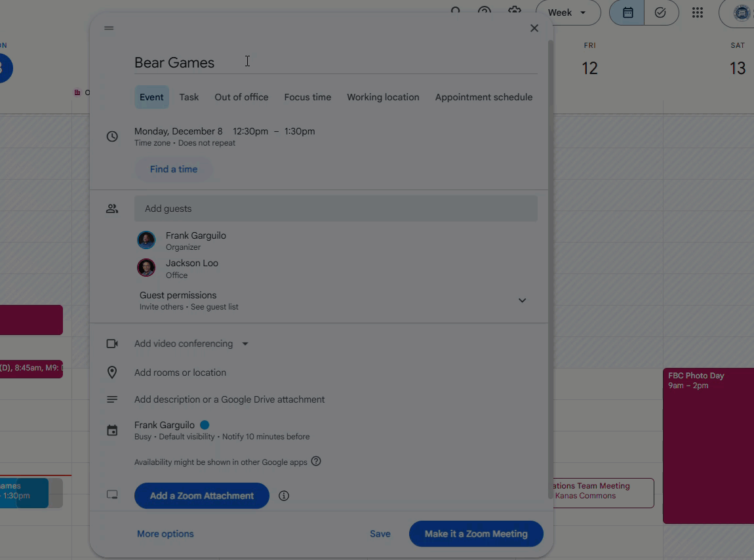This screenshot has width=754, height=560.
Task: Switch to tasks checkmark view icon
Action: point(661,12)
